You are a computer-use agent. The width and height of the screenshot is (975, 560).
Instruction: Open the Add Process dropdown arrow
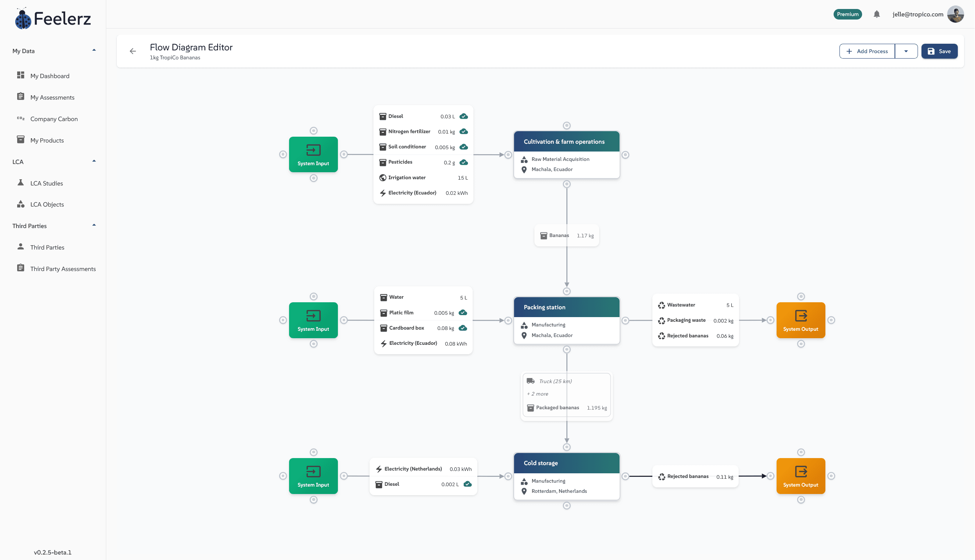pos(906,51)
